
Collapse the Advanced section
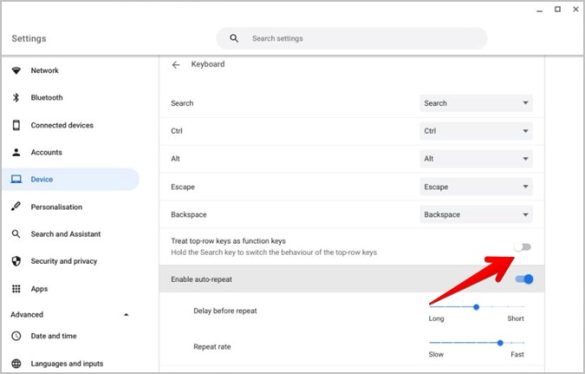click(x=126, y=315)
